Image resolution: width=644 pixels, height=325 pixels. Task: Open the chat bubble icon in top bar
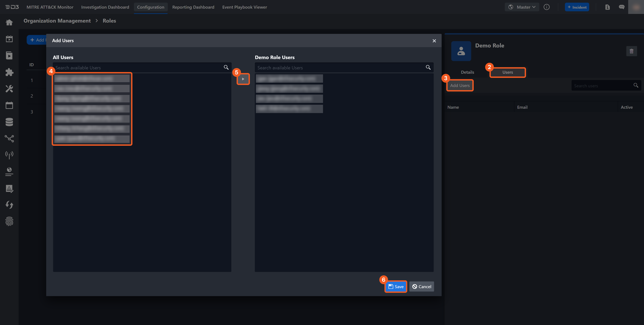[622, 7]
